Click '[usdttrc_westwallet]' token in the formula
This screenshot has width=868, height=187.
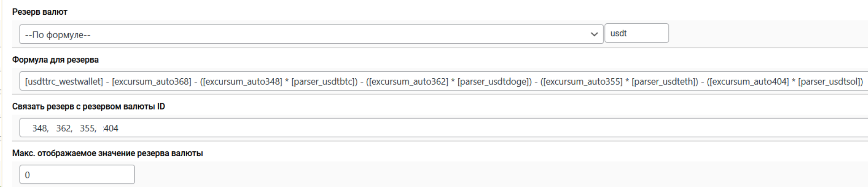pyautogui.click(x=64, y=82)
